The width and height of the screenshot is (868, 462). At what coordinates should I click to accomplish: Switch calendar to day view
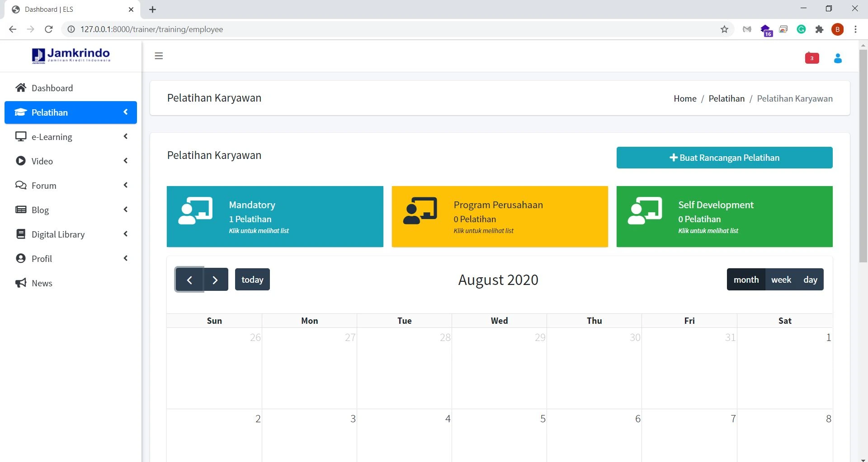pyautogui.click(x=810, y=280)
